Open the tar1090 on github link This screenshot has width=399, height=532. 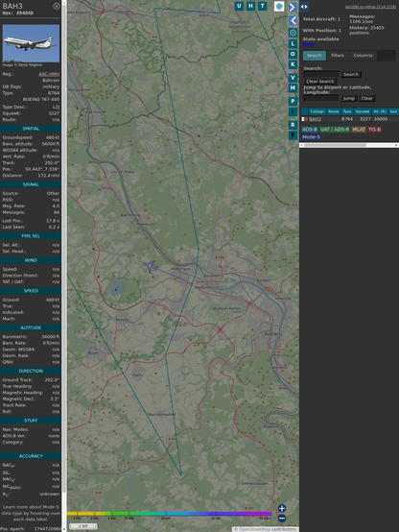point(370,7)
